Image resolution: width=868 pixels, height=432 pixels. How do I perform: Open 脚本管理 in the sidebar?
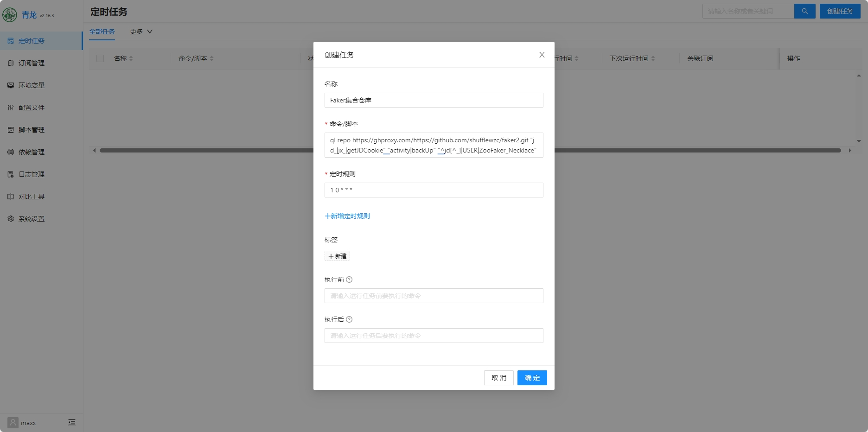pos(41,130)
